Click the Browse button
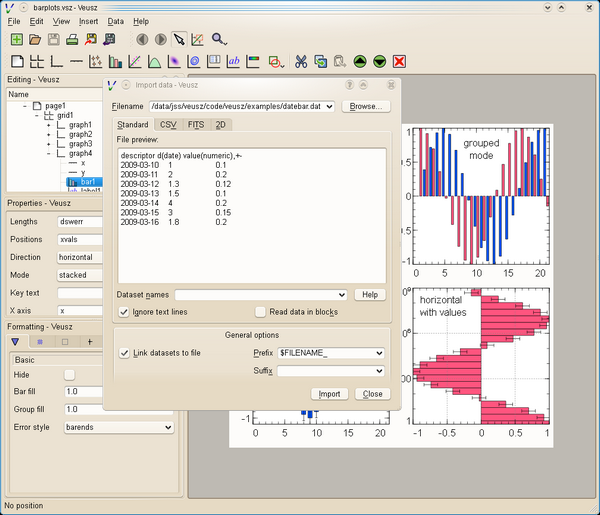This screenshot has width=600, height=515. [x=365, y=105]
